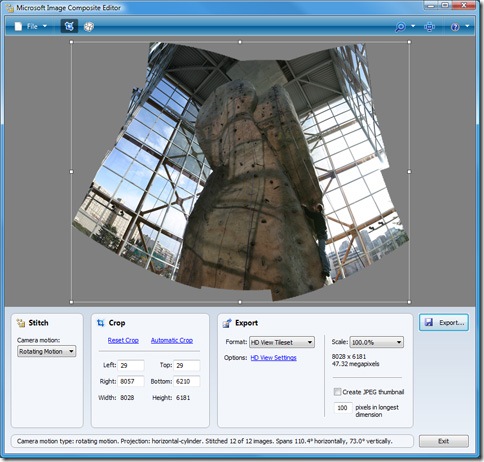Viewport: 484px width, 462px height.
Task: Open the help question mark icon
Action: [x=455, y=27]
